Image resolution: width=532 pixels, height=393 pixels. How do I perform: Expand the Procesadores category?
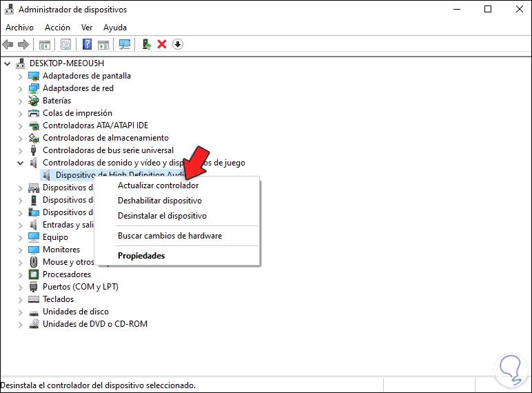click(x=21, y=275)
